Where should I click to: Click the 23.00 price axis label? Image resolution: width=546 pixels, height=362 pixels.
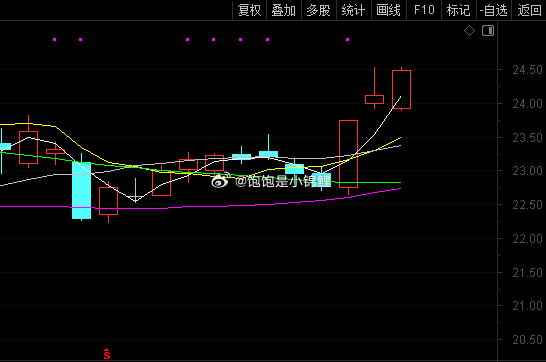coord(527,171)
